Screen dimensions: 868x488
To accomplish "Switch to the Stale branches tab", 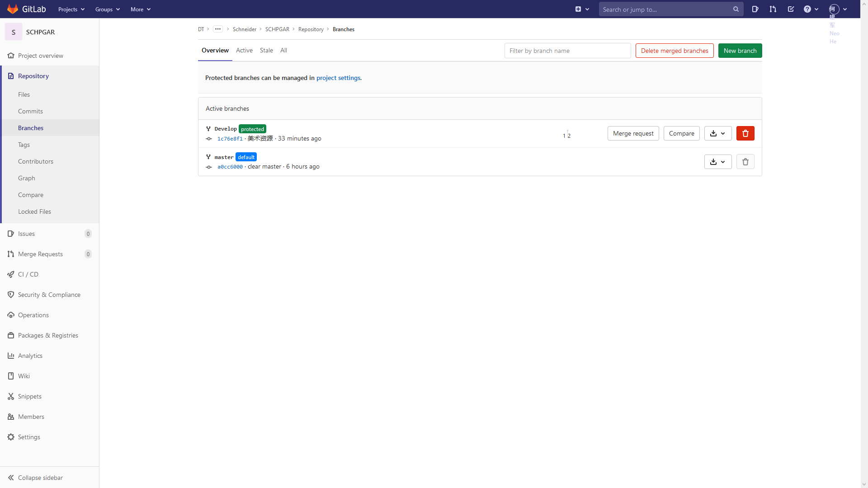I will tap(266, 51).
